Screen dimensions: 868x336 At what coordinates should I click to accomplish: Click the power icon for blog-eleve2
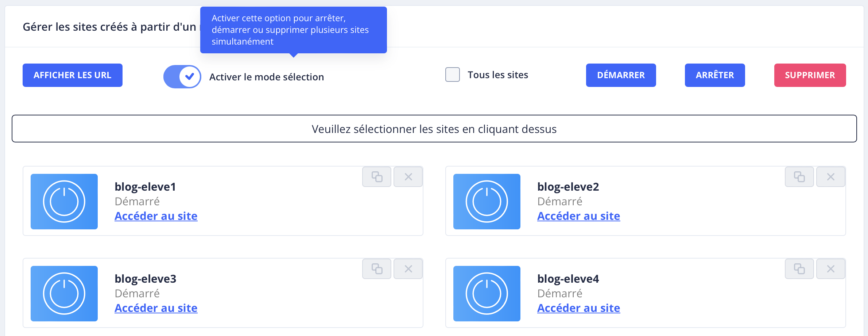pyautogui.click(x=487, y=202)
